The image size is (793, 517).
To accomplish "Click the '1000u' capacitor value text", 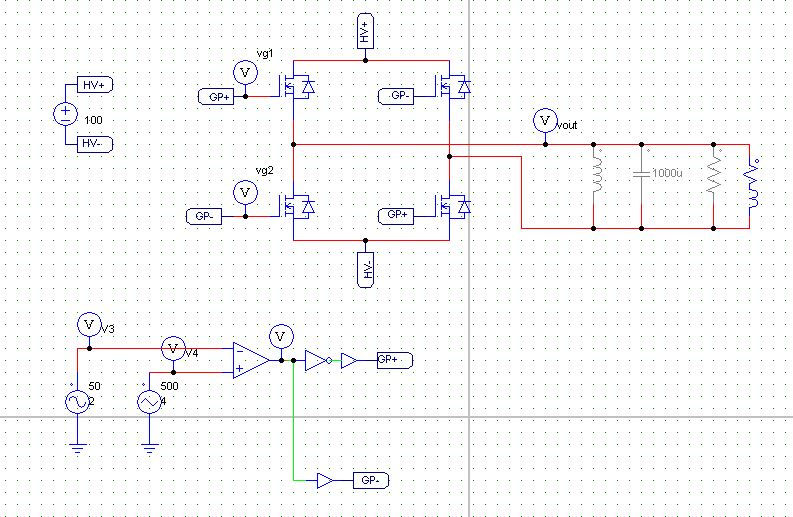I will pyautogui.click(x=667, y=174).
